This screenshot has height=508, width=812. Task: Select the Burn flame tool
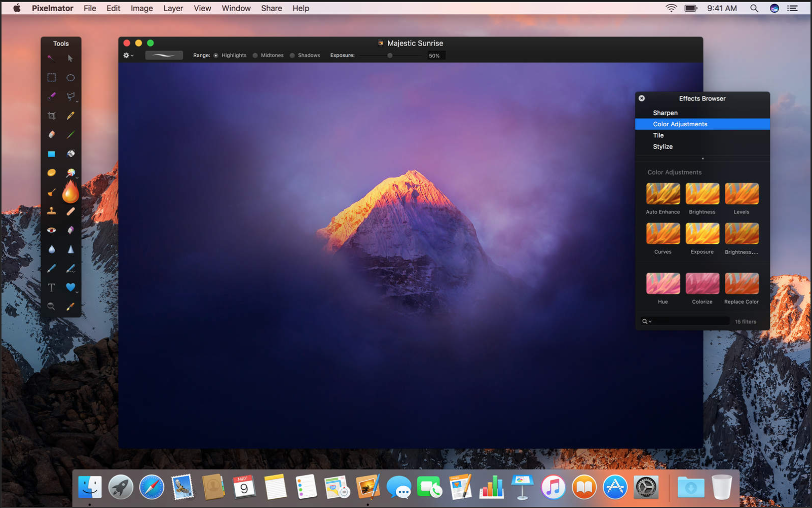click(70, 193)
